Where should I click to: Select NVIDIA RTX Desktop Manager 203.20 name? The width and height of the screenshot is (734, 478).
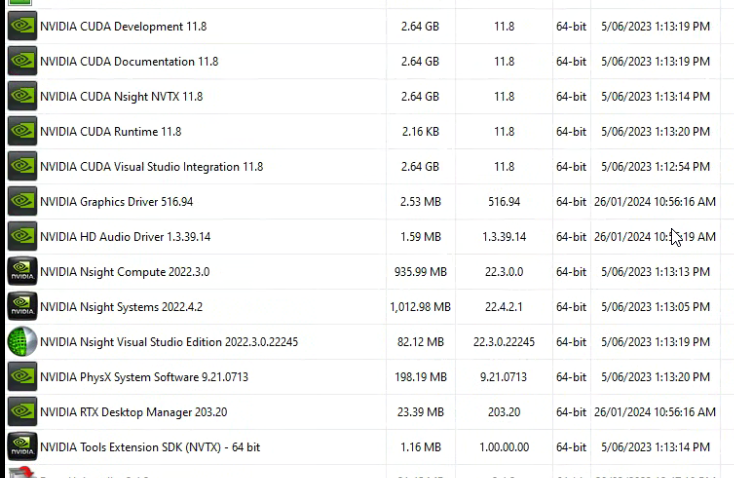(133, 412)
